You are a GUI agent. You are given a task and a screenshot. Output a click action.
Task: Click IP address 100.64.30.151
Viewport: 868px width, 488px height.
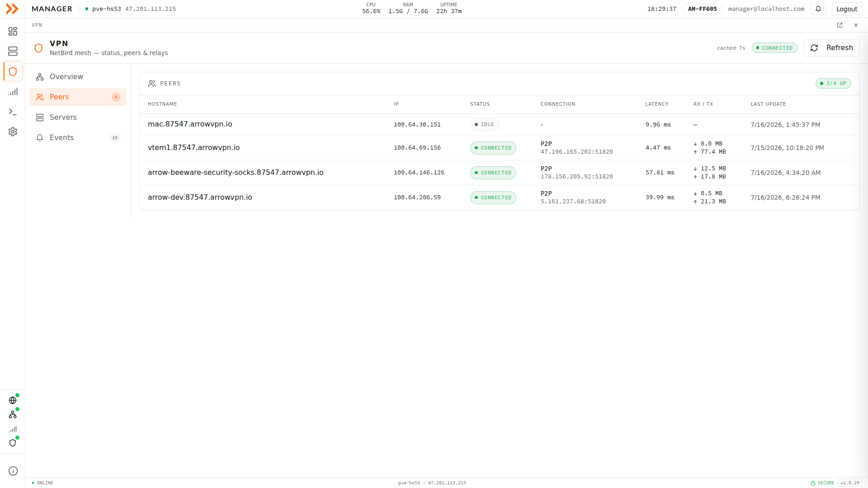click(417, 125)
